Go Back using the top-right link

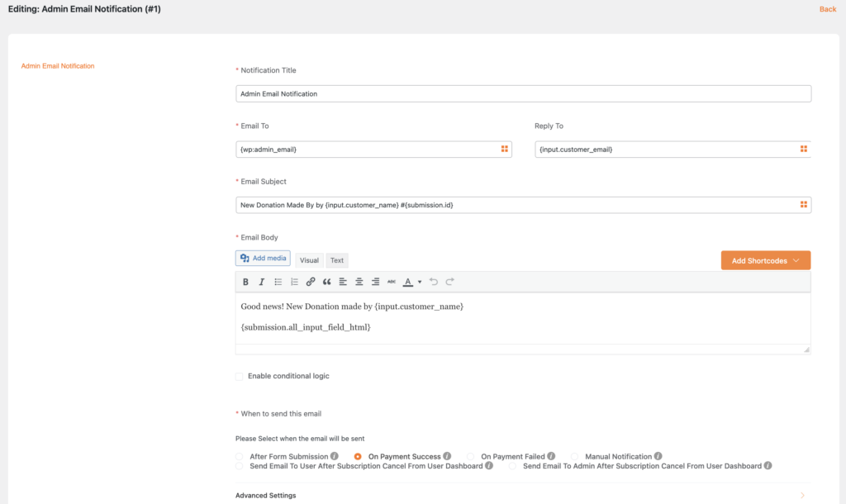click(827, 9)
